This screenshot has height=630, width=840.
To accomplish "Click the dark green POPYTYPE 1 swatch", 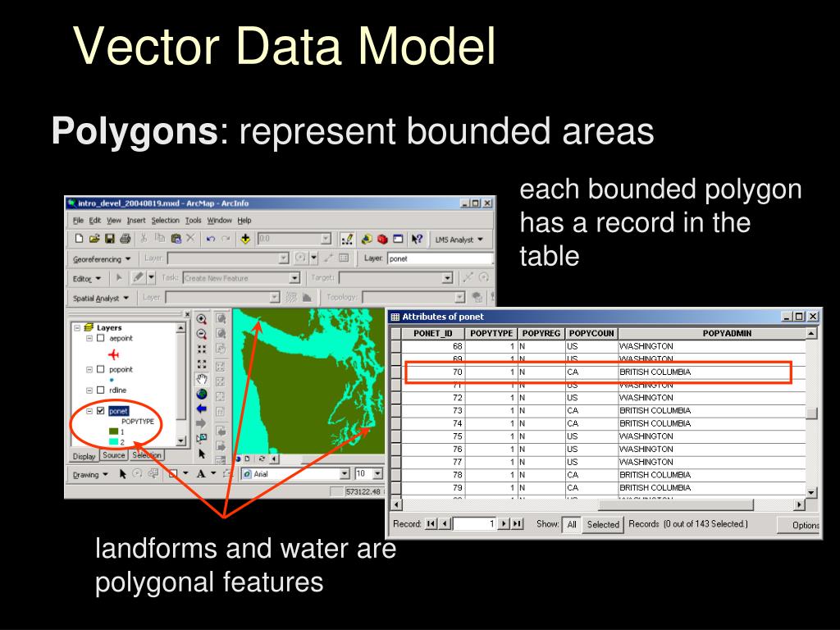I will point(113,431).
